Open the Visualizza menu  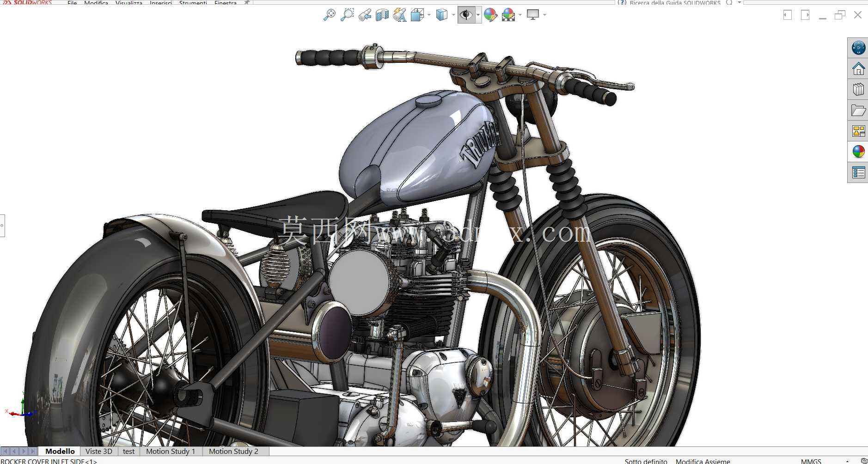pos(129,3)
